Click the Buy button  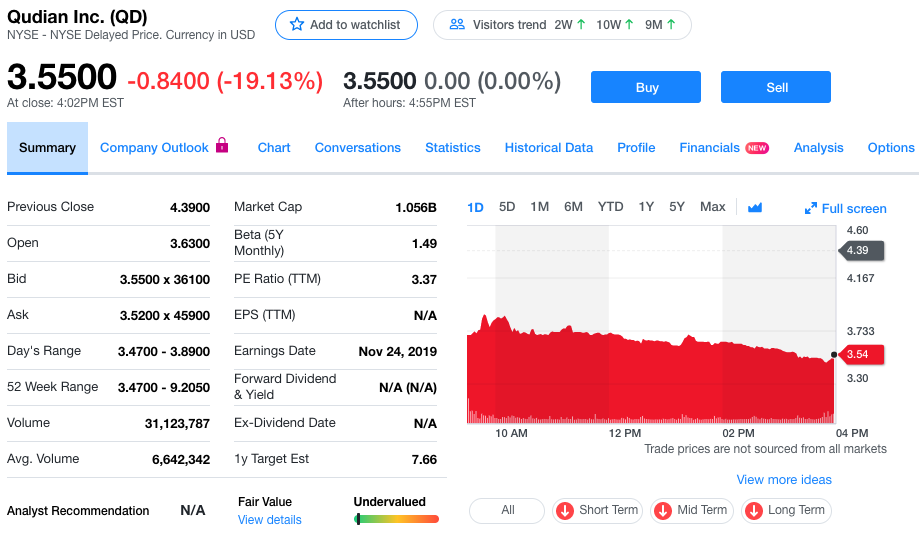coord(646,87)
